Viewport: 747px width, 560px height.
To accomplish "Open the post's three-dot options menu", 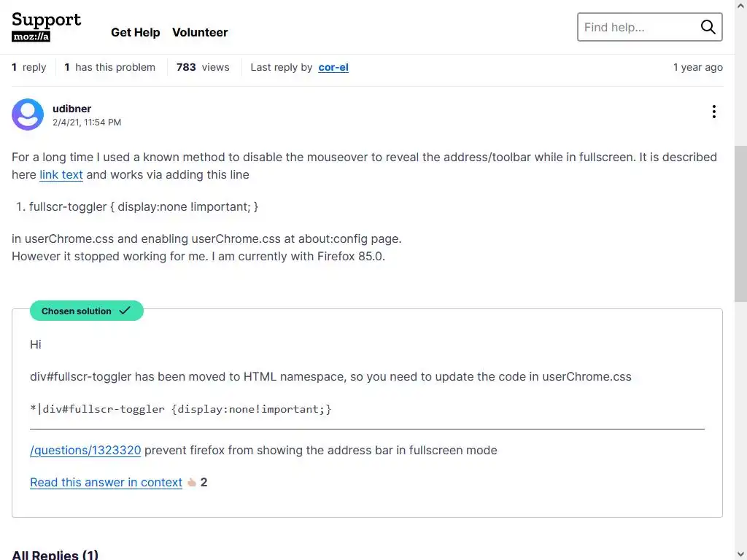I will tap(713, 112).
